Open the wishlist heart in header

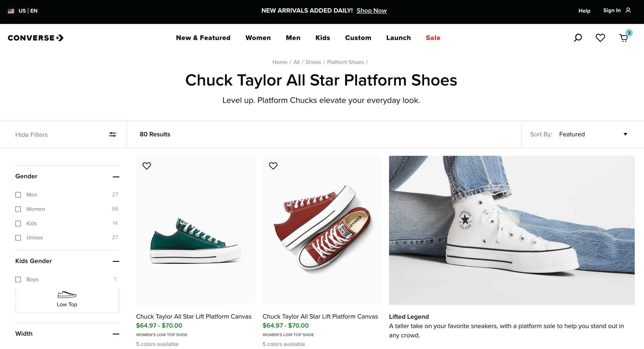pyautogui.click(x=600, y=38)
